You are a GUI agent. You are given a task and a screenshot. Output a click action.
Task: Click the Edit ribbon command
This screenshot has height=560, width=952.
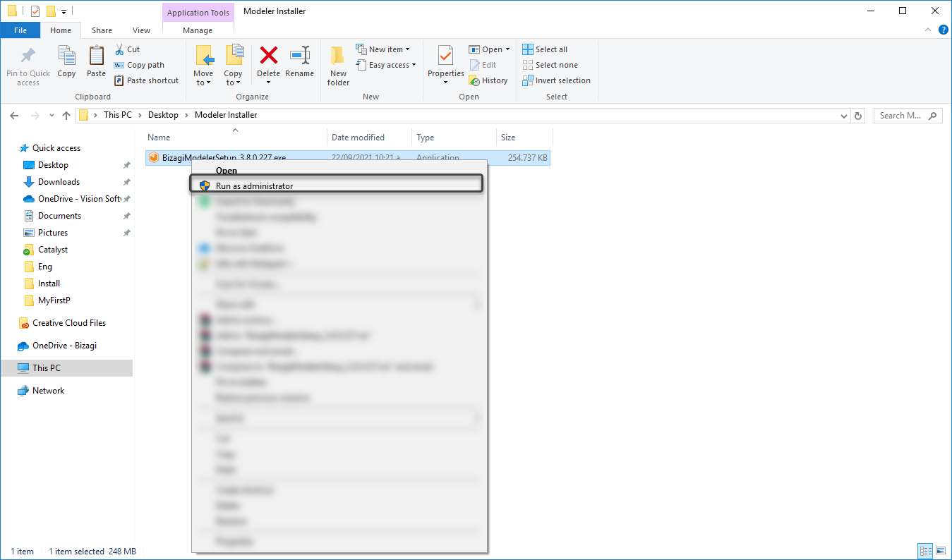[x=483, y=65]
